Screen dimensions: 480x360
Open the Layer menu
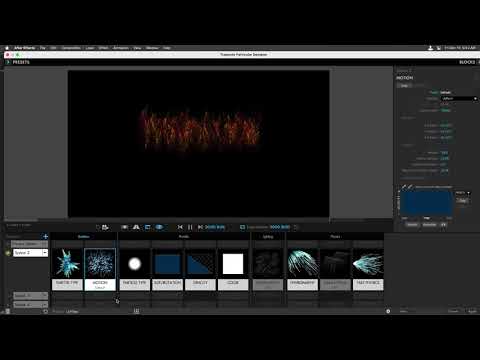pos(90,48)
